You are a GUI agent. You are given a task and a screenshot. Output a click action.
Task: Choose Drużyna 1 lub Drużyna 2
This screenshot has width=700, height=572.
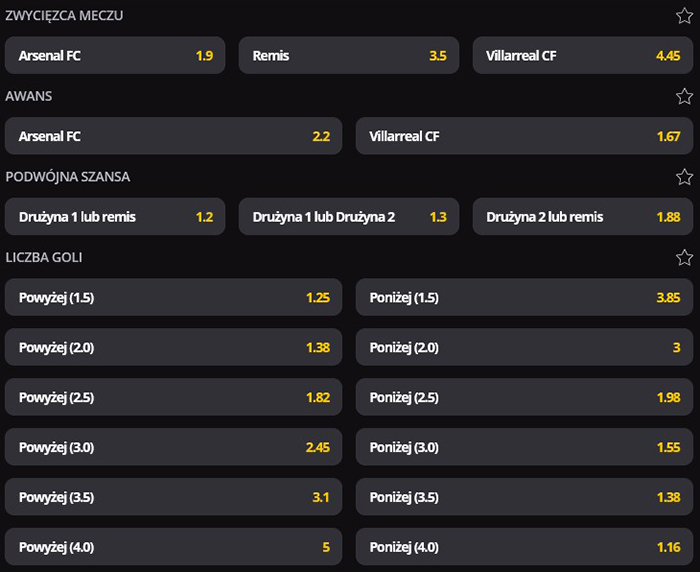349,216
